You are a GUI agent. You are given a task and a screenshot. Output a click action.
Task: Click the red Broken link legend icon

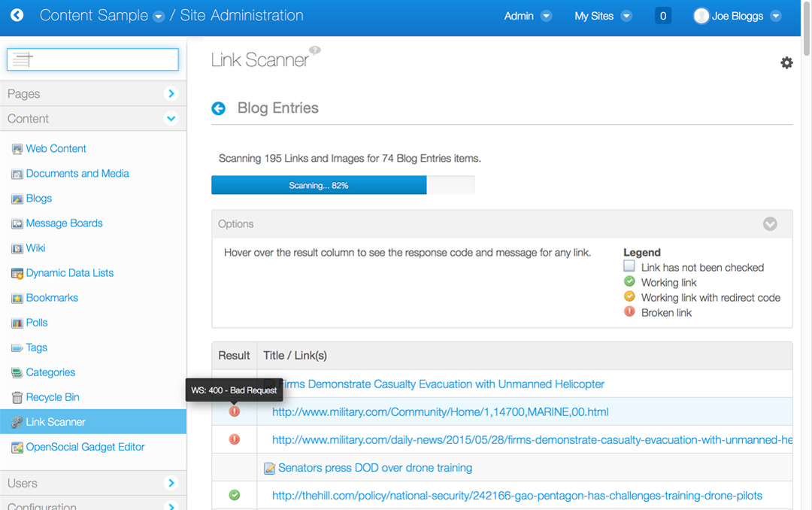tap(629, 311)
